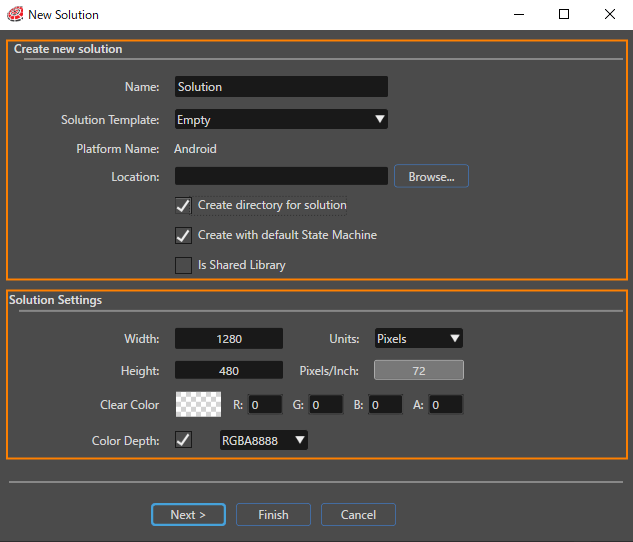Click the A alpha value field
633x542 pixels.
pos(446,404)
